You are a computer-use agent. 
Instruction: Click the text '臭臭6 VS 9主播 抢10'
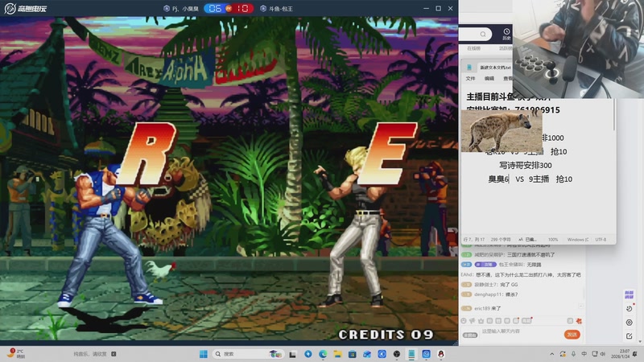[530, 179]
